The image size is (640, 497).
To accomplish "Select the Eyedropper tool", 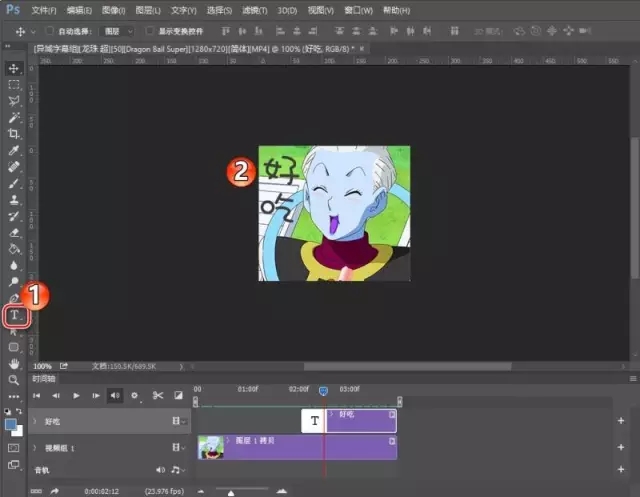I will [x=14, y=150].
